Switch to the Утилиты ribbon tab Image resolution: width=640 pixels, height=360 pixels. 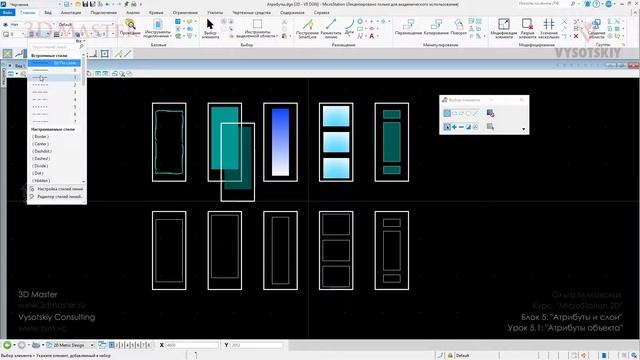215,13
